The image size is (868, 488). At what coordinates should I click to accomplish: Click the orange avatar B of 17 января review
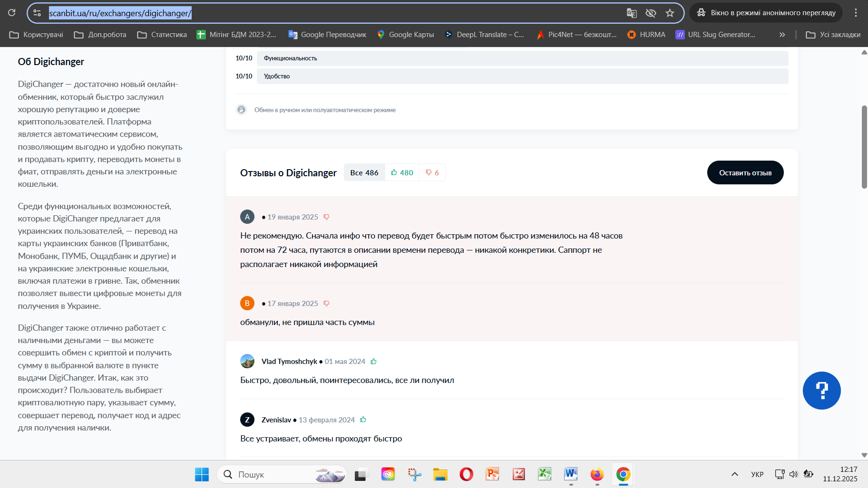coord(247,303)
